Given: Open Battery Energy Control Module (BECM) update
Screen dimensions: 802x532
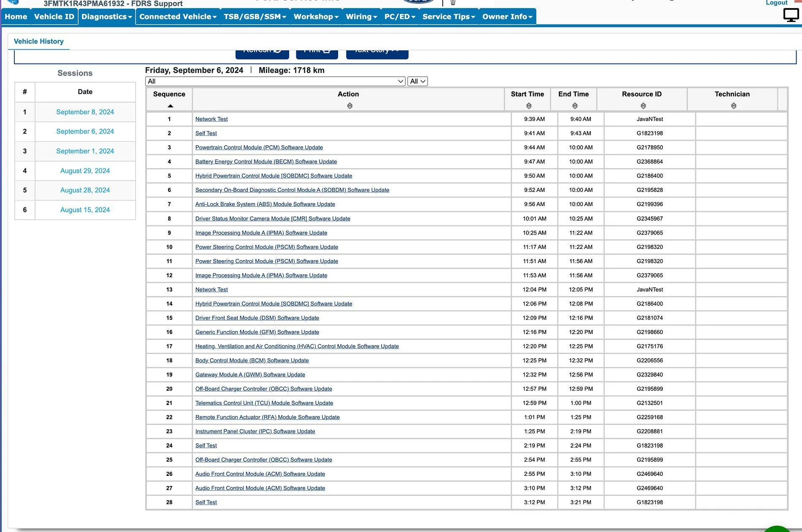Looking at the screenshot, I should [266, 162].
